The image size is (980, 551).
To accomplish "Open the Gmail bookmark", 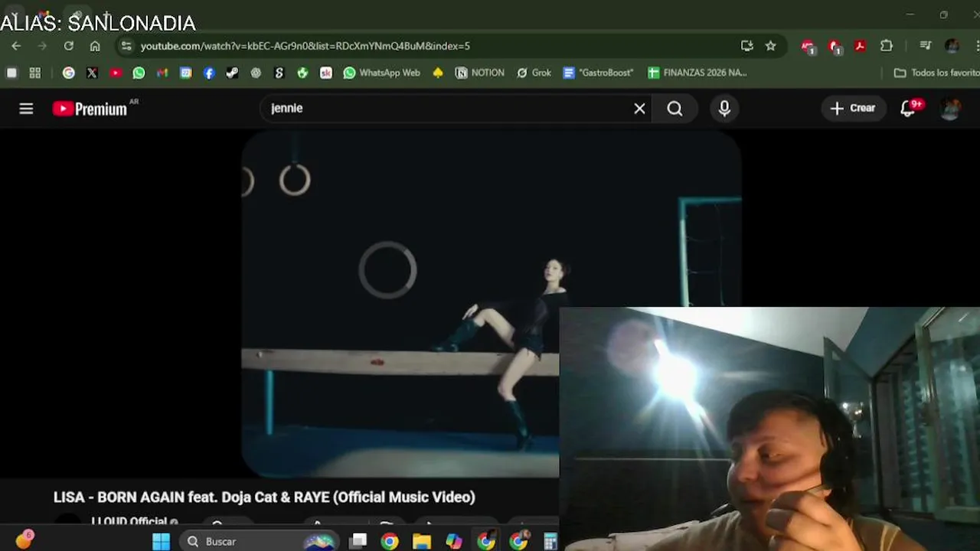I will tap(162, 73).
